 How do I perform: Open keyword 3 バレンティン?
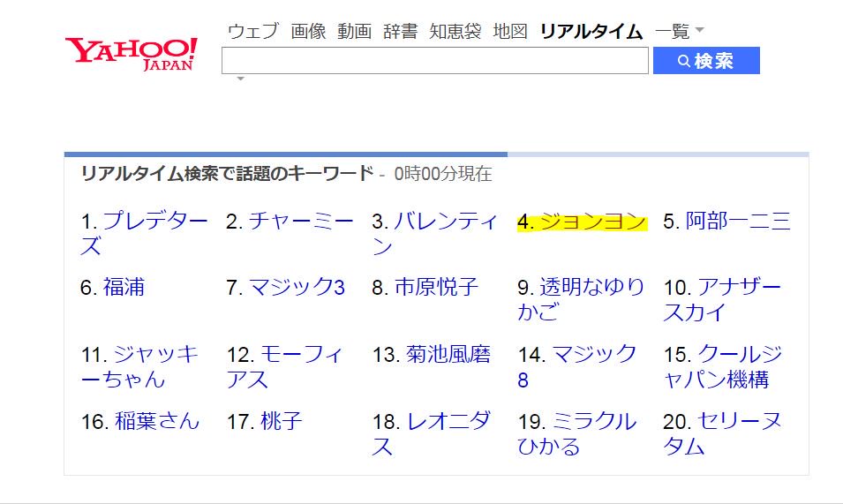(435, 233)
